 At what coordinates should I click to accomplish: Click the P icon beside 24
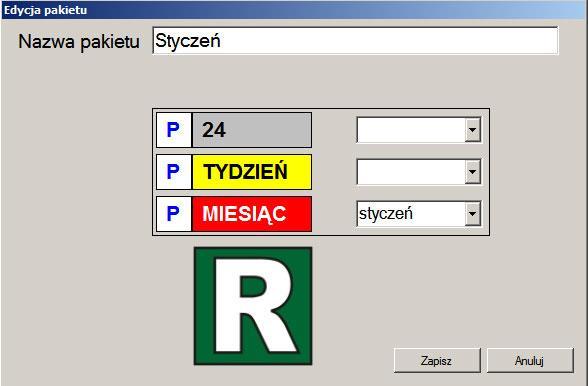174,130
